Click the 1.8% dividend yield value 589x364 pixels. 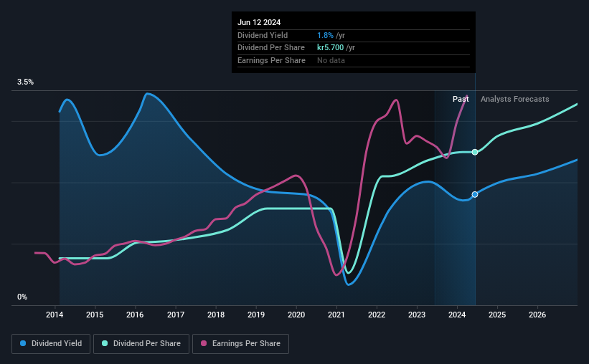point(325,35)
